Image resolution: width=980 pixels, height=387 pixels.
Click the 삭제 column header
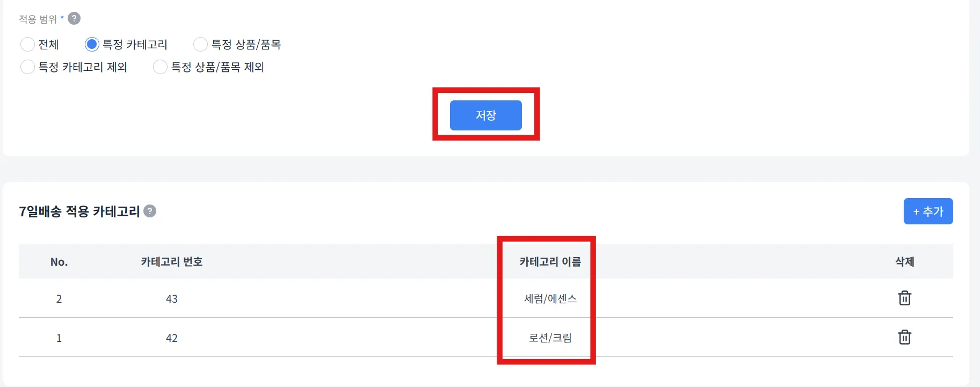904,262
